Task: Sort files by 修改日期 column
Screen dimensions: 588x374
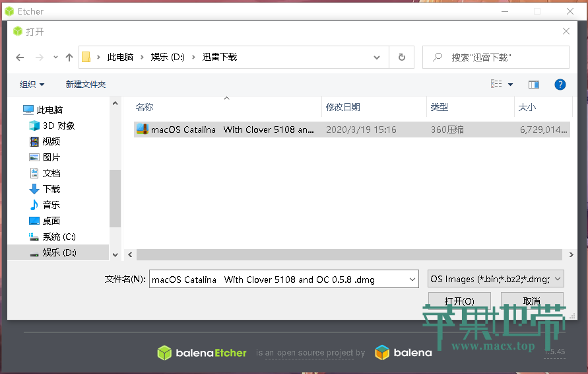Action: coord(343,107)
